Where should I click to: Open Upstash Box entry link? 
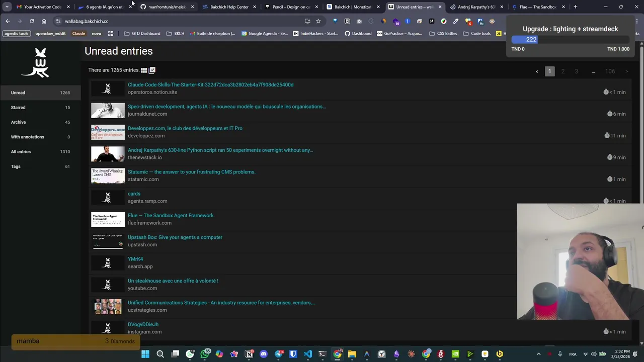click(x=175, y=237)
